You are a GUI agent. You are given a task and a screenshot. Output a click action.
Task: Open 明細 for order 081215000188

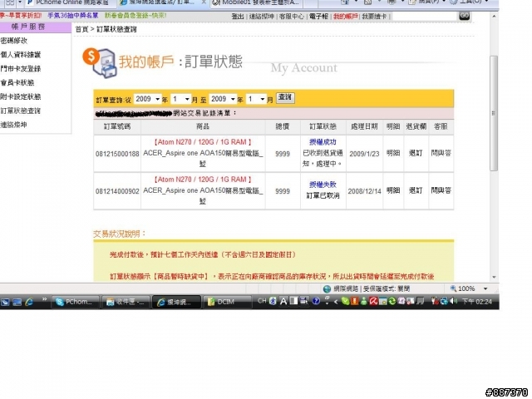pyautogui.click(x=393, y=153)
